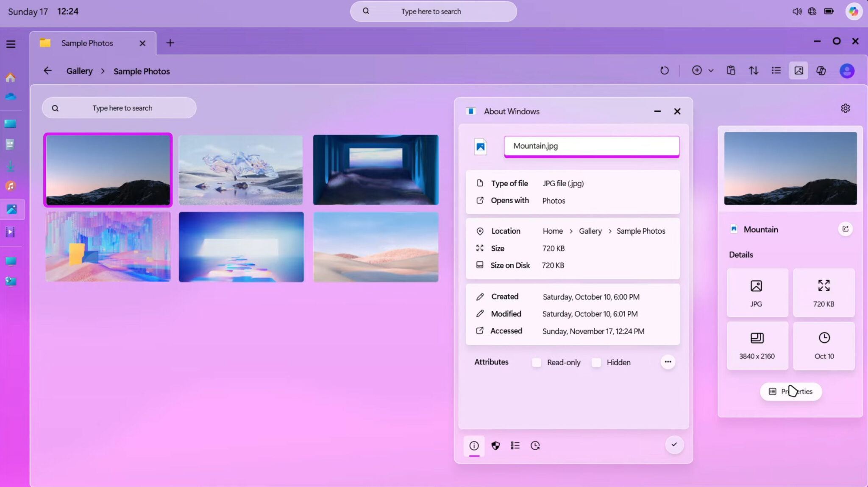Select the Details tab icon in the dialog
Image resolution: width=868 pixels, height=487 pixels.
click(515, 445)
